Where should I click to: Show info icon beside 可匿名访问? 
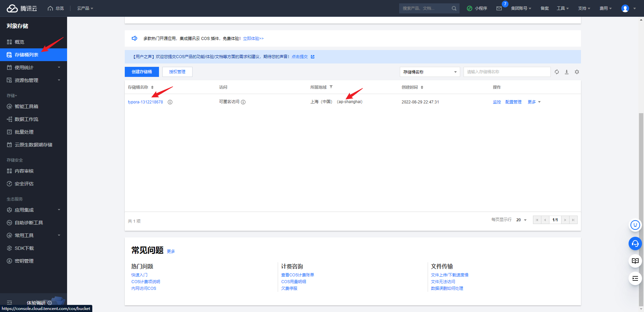coord(243,102)
